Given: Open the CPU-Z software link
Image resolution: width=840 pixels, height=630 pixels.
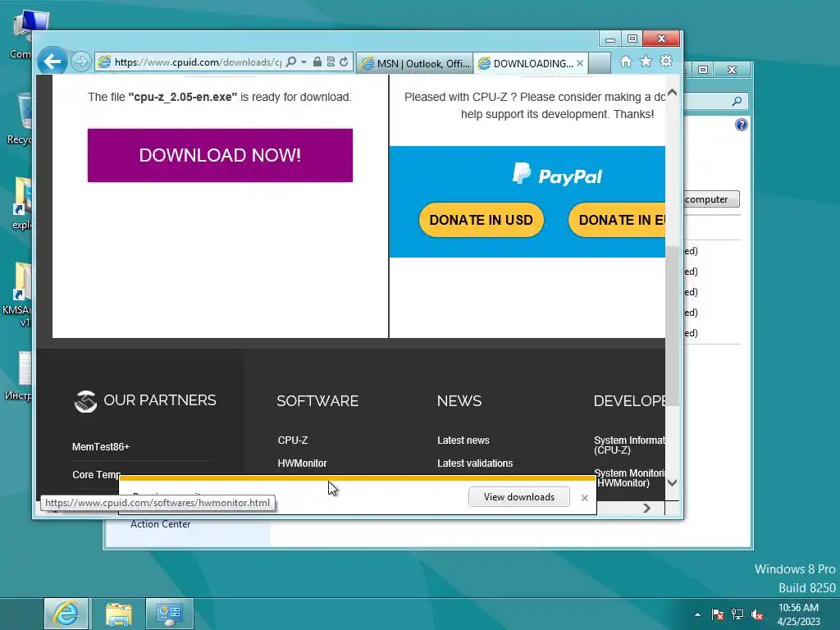Looking at the screenshot, I should tap(293, 441).
